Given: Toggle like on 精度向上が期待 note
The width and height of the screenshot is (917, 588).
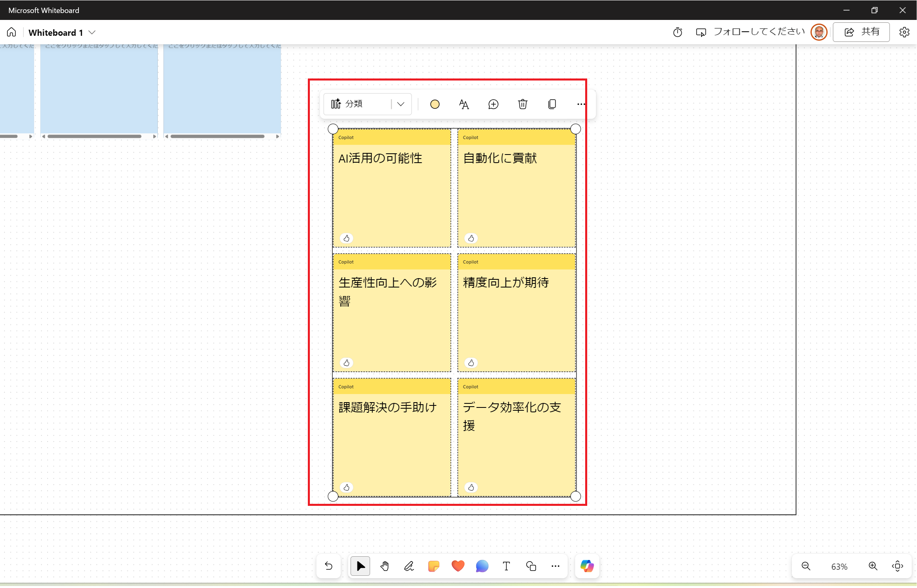Looking at the screenshot, I should (471, 363).
